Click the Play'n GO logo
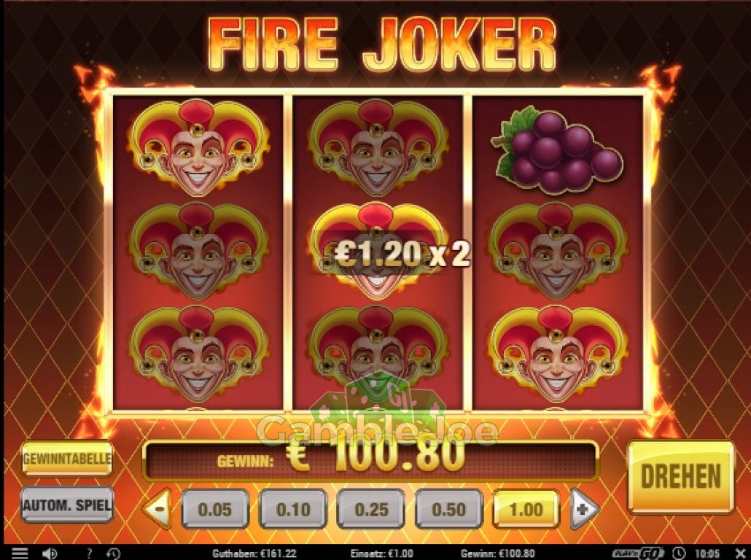 639,553
